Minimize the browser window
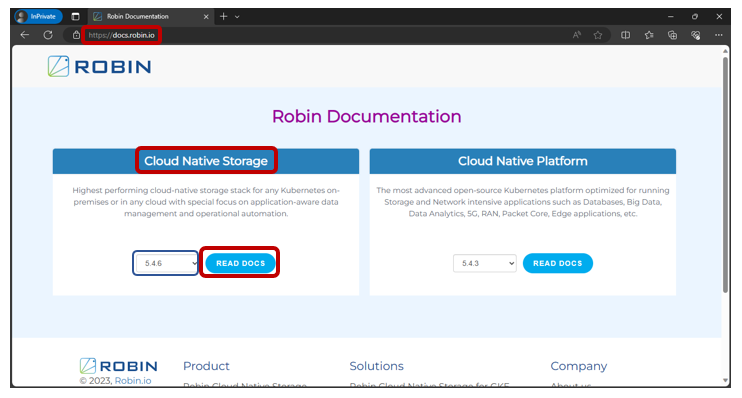 tap(671, 17)
